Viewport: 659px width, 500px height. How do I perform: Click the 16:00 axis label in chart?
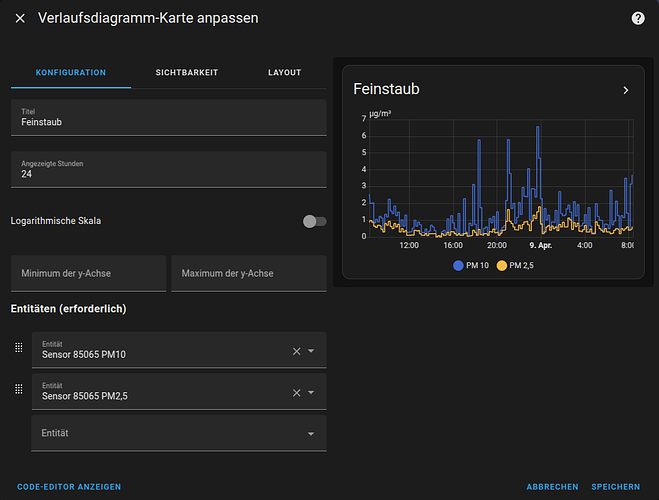point(453,245)
